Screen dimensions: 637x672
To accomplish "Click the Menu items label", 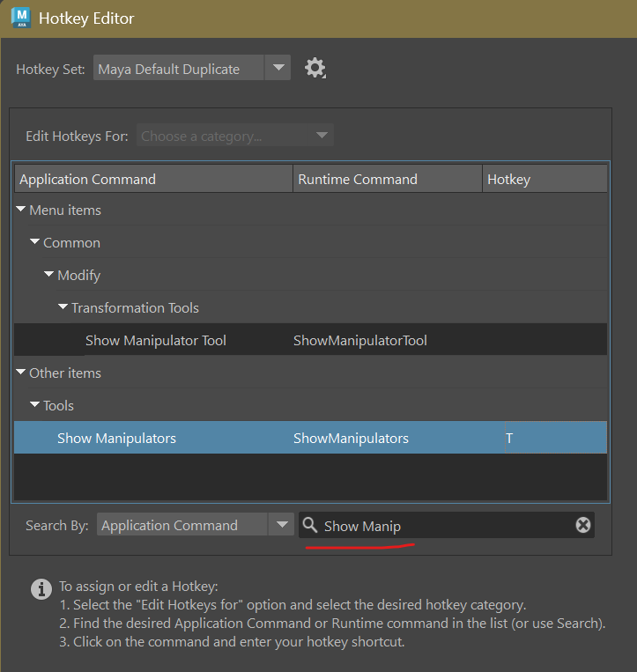I will coord(65,210).
